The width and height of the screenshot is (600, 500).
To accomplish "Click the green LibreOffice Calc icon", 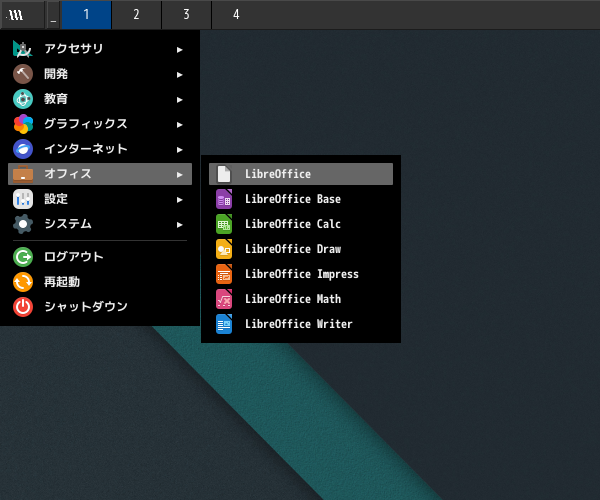I will point(224,224).
